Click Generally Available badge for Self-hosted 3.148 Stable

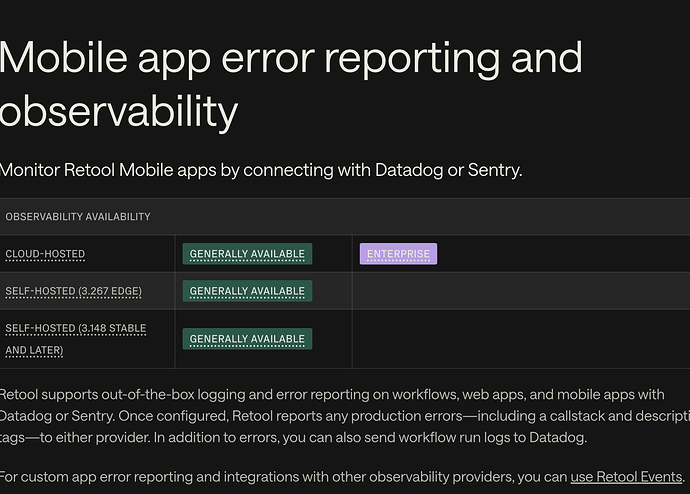pyautogui.click(x=247, y=339)
